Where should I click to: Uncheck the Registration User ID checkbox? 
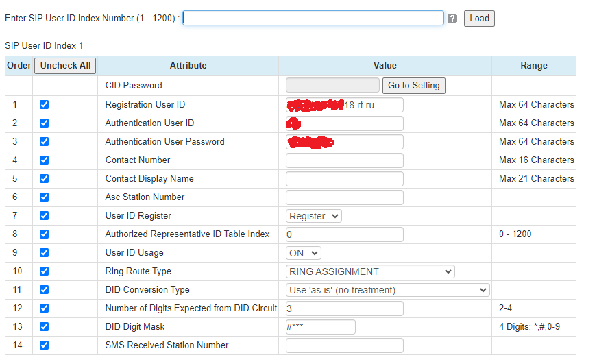click(45, 105)
